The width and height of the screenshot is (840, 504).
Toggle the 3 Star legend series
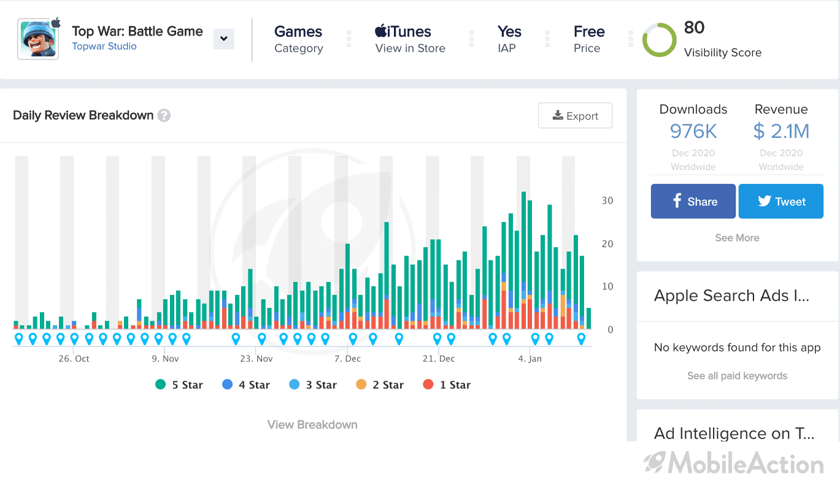click(313, 385)
